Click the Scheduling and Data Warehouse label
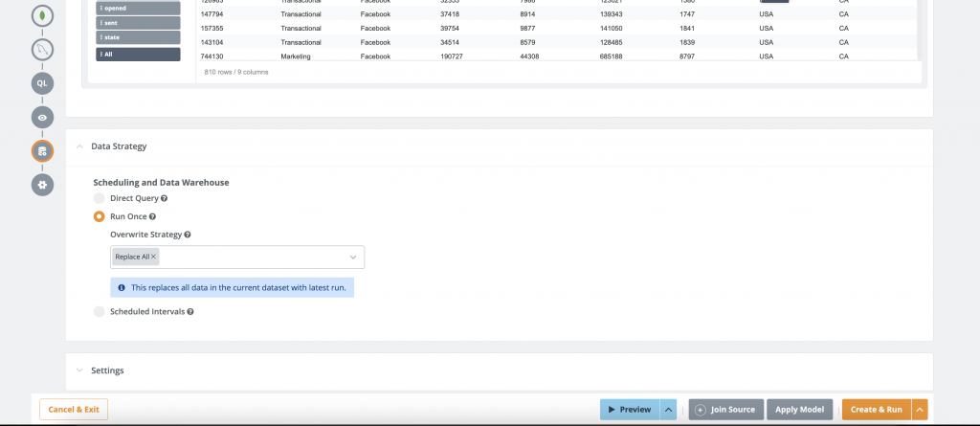The height and width of the screenshot is (426, 980). coord(161,183)
